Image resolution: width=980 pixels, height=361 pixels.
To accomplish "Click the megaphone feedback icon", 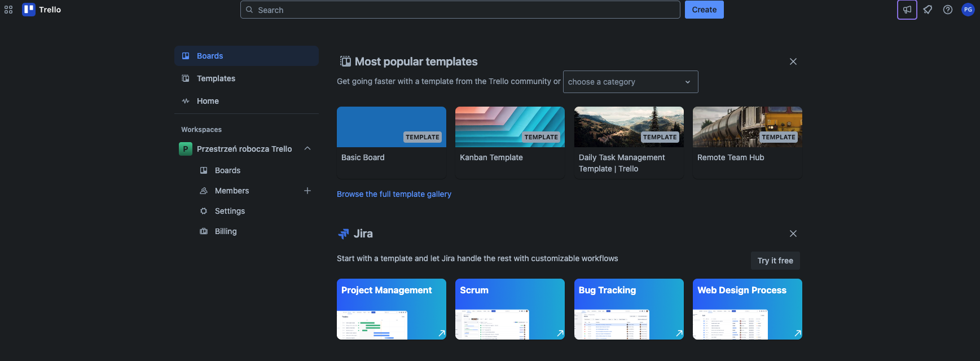I will pos(907,10).
